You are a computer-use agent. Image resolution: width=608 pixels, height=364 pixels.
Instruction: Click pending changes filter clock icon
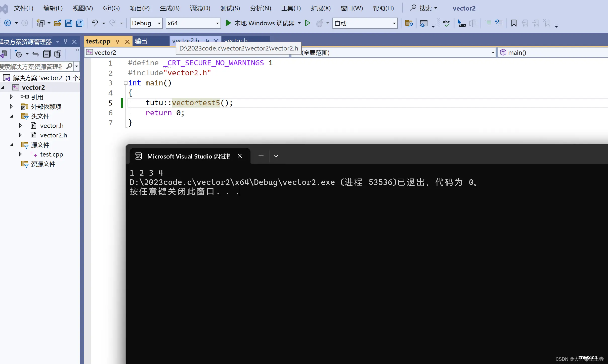click(x=19, y=54)
